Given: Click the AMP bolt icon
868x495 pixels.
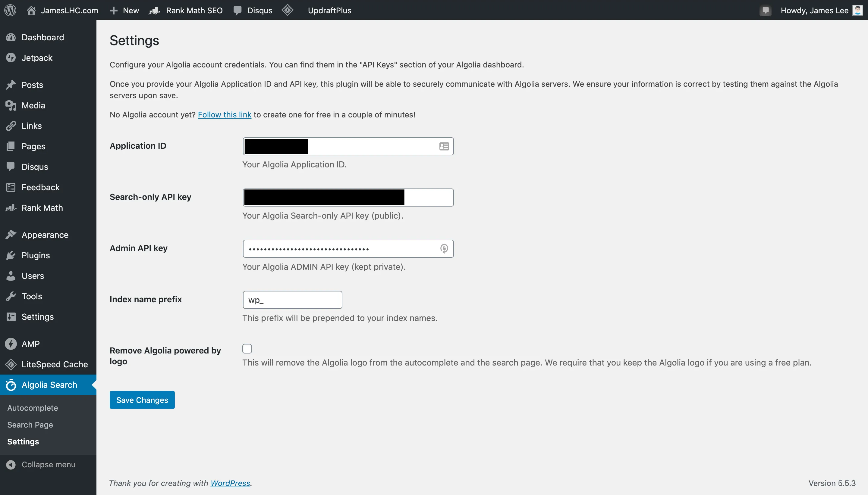Looking at the screenshot, I should [11, 344].
